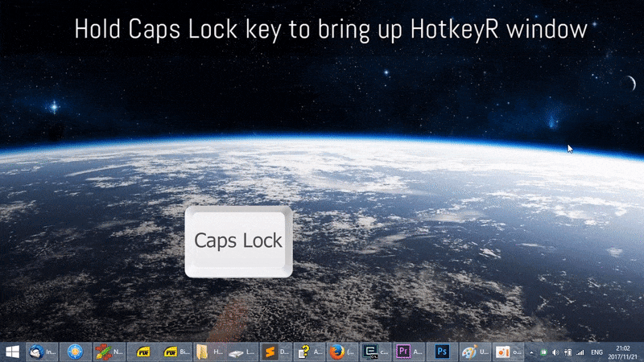Click the Caps Lock key graphic
The width and height of the screenshot is (644, 362).
238,242
